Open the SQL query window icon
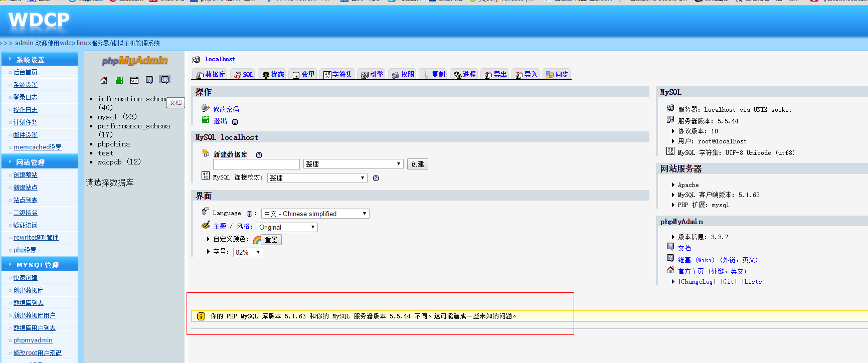 click(134, 80)
